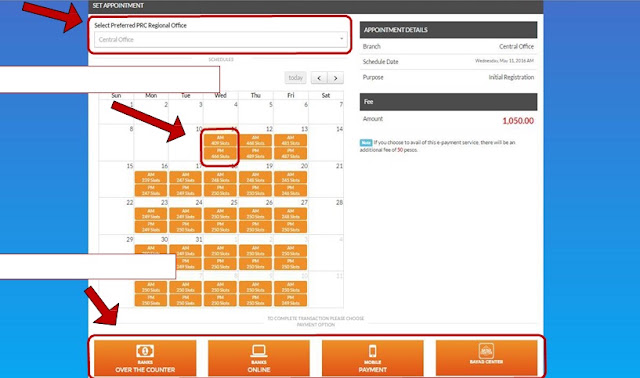
Task: Select the PM slot on Friday the 20th
Action: coord(291,190)
